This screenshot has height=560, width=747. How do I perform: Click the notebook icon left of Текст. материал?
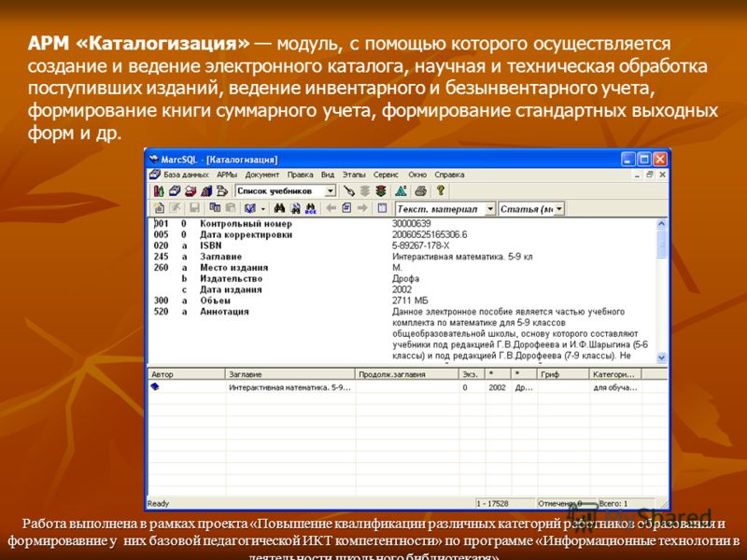tap(382, 208)
